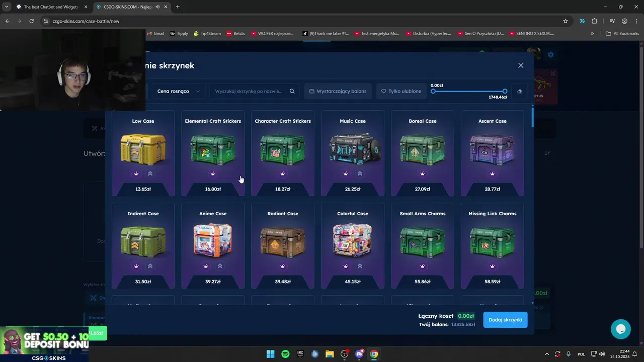
Task: Open Spotify from the taskbar
Action: [x=285, y=354]
